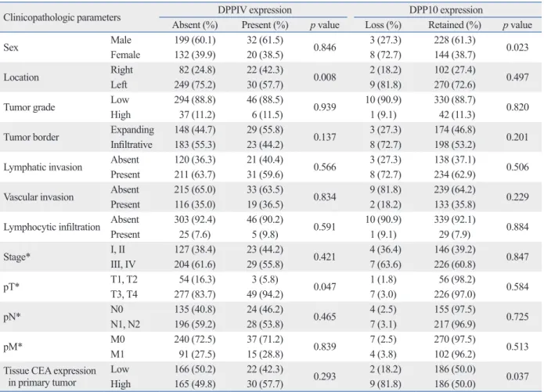Click the 'Absent (%)' column header
Image resolution: width=544 pixels, height=392 pixels.
coord(195,25)
